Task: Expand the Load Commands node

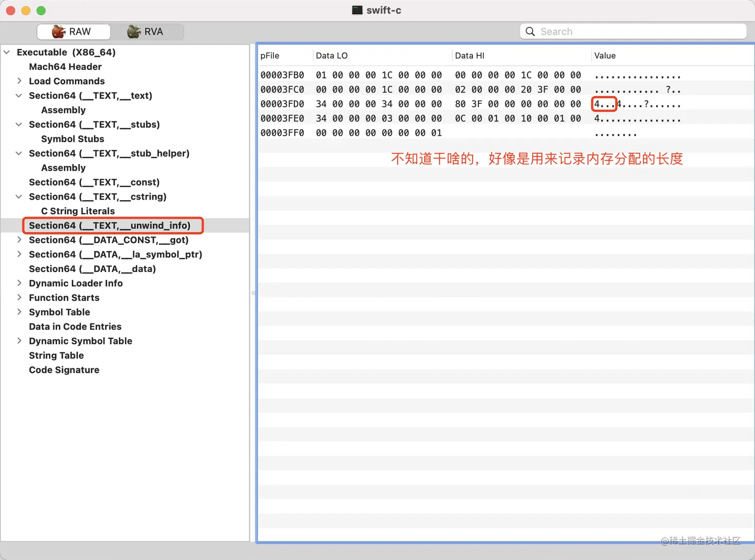Action: pos(19,81)
